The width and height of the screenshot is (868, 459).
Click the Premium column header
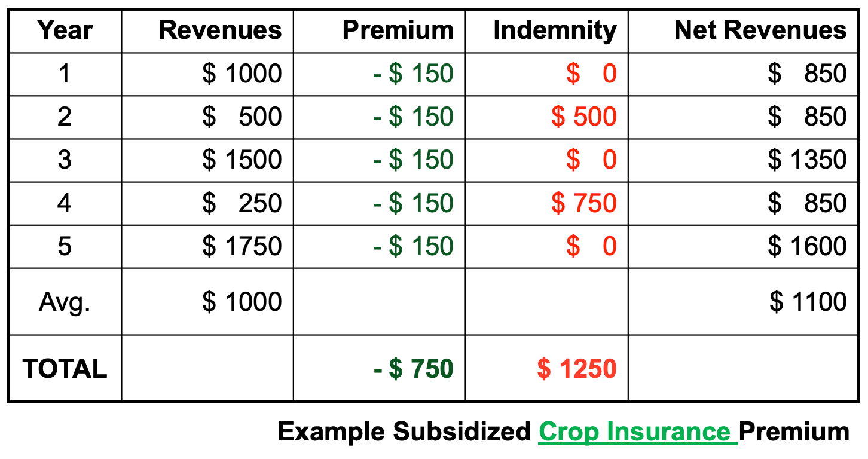pyautogui.click(x=398, y=30)
